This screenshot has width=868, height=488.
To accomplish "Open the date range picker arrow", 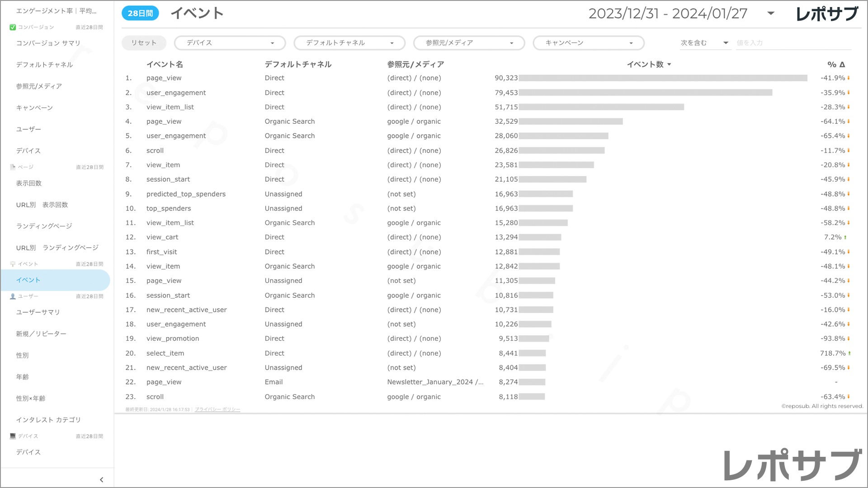I will [x=771, y=14].
